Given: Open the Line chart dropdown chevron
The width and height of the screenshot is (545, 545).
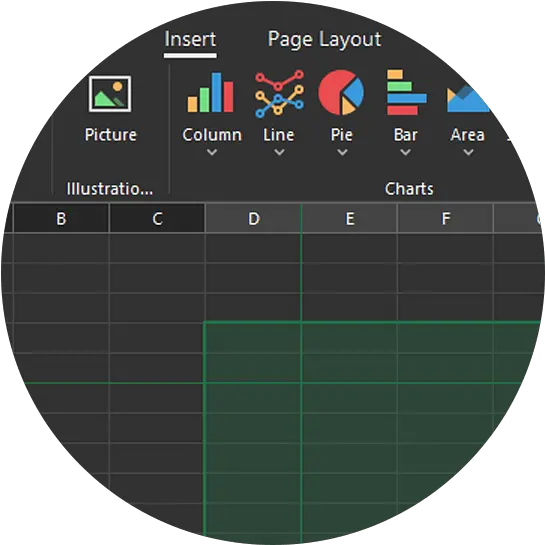Looking at the screenshot, I should click(279, 152).
